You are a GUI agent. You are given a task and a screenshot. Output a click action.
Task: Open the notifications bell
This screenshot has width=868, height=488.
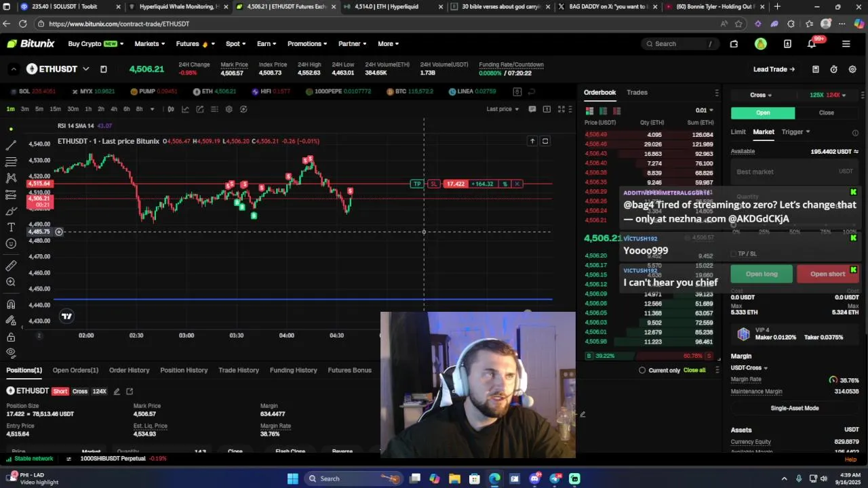812,44
